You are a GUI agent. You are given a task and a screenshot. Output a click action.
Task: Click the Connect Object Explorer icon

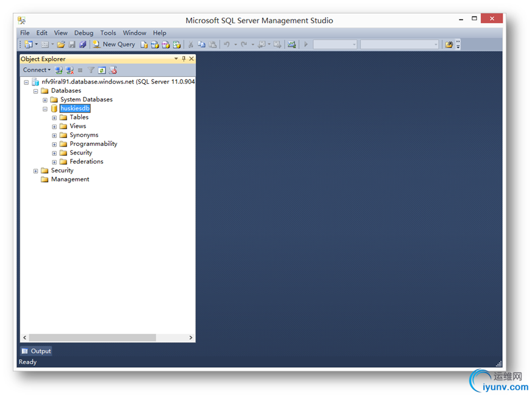[59, 70]
